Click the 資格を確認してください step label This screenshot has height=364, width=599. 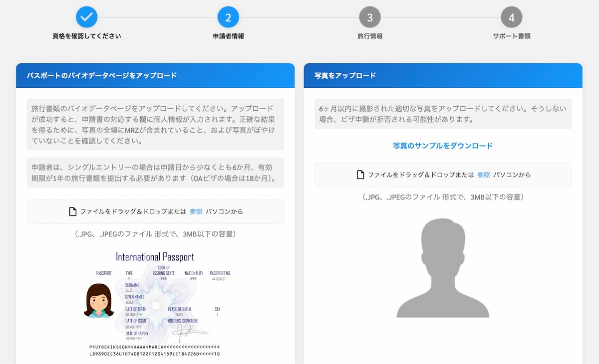[x=87, y=36]
